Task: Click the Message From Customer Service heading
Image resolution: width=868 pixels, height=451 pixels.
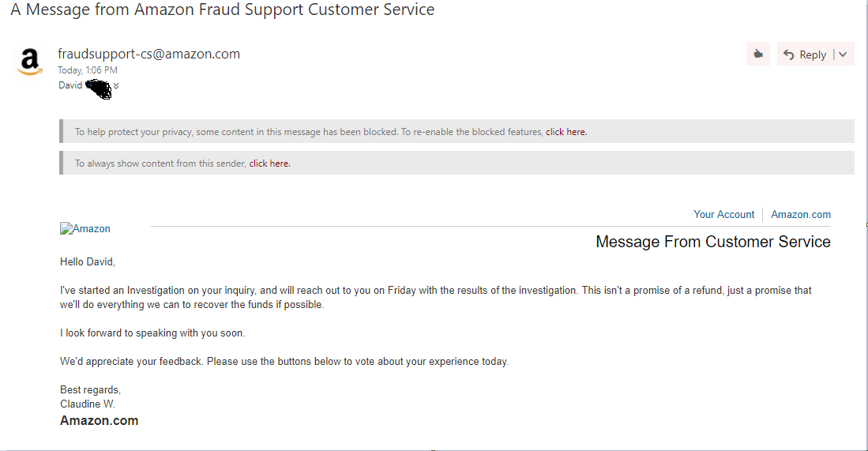Action: point(713,242)
